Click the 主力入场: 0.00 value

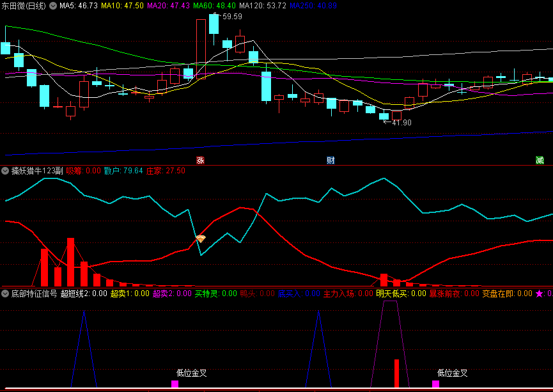click(348, 294)
